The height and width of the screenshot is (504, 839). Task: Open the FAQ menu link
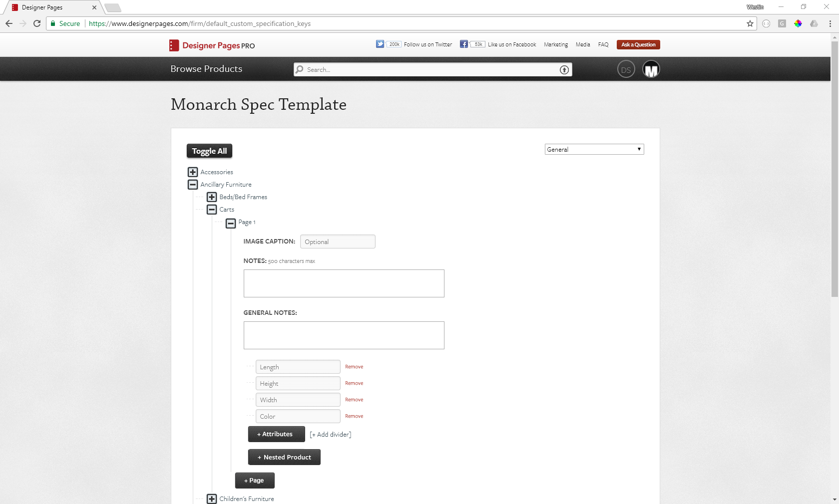[603, 44]
